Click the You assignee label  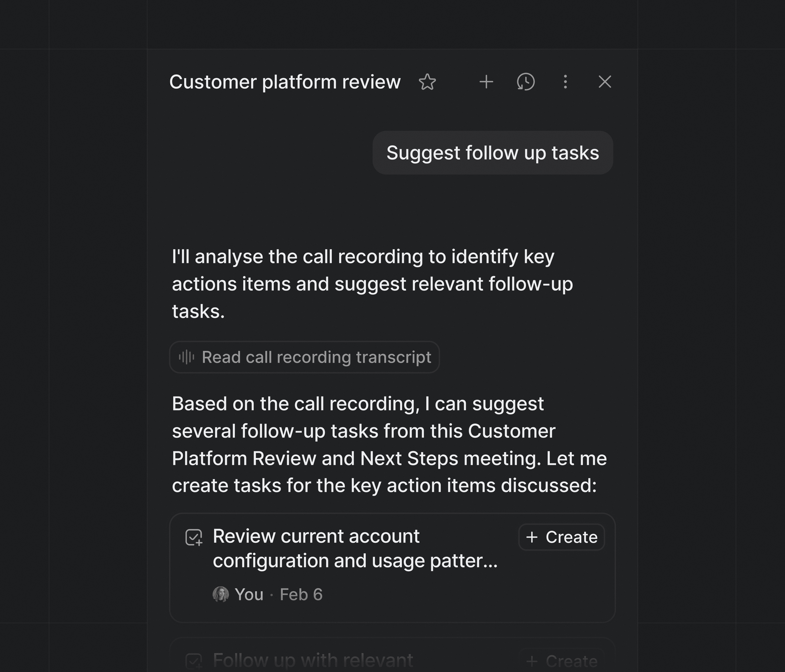pyautogui.click(x=249, y=594)
